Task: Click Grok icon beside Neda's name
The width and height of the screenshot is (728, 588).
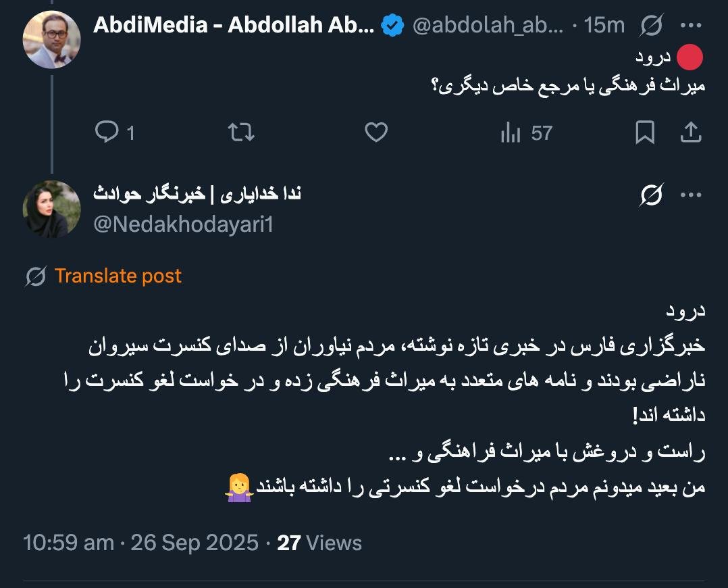Action: point(650,195)
